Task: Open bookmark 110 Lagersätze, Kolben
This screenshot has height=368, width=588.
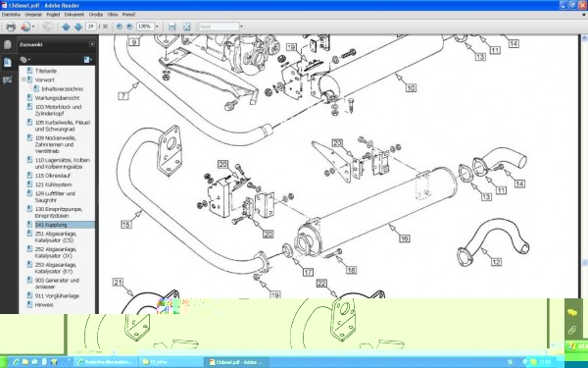Action: click(63, 163)
